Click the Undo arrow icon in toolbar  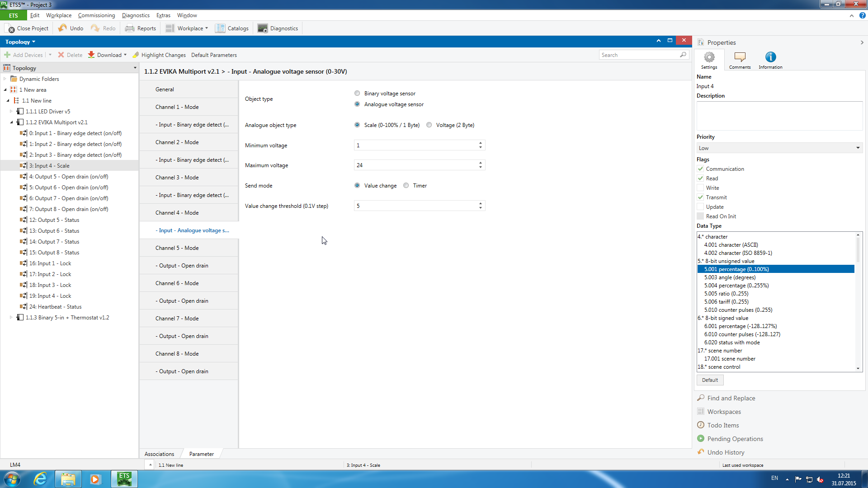pyautogui.click(x=62, y=28)
